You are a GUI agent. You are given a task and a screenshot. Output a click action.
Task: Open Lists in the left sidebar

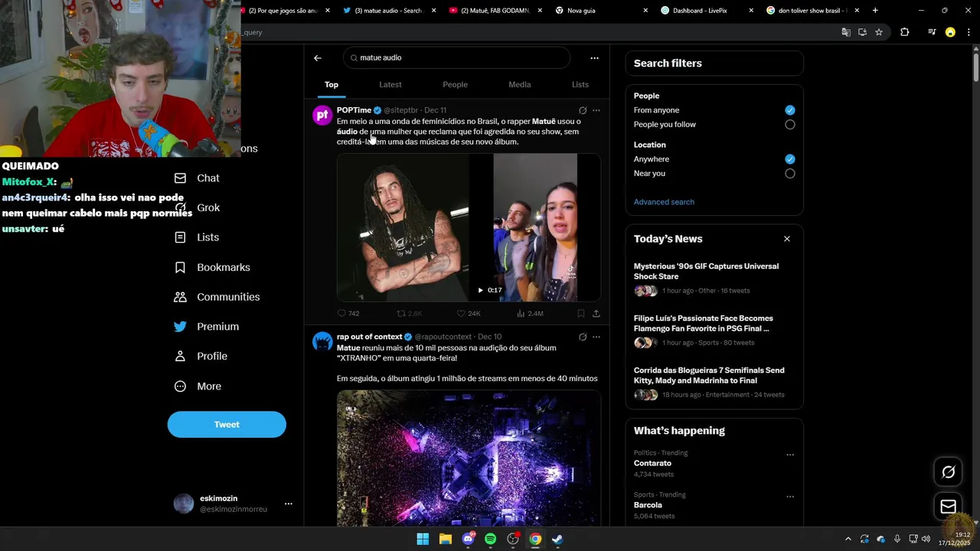[196, 237]
